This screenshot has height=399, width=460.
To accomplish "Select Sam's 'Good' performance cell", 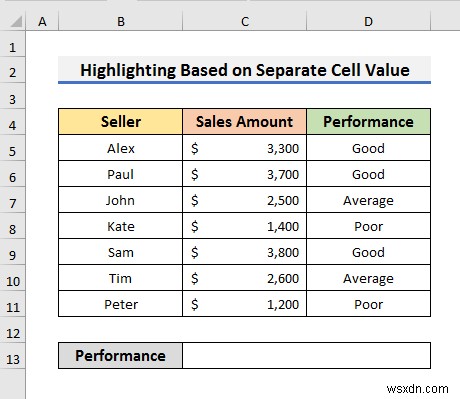I will point(368,252).
